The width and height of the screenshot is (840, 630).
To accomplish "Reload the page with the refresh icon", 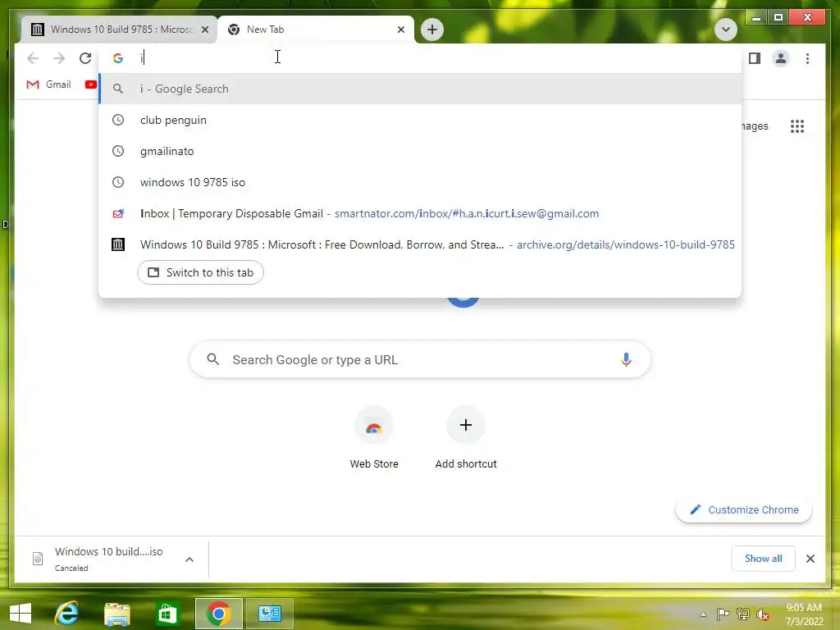I will pyautogui.click(x=85, y=58).
